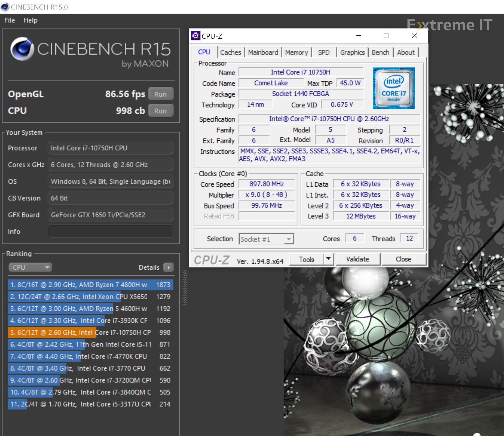Close the CPU-Z window with X

(414, 36)
